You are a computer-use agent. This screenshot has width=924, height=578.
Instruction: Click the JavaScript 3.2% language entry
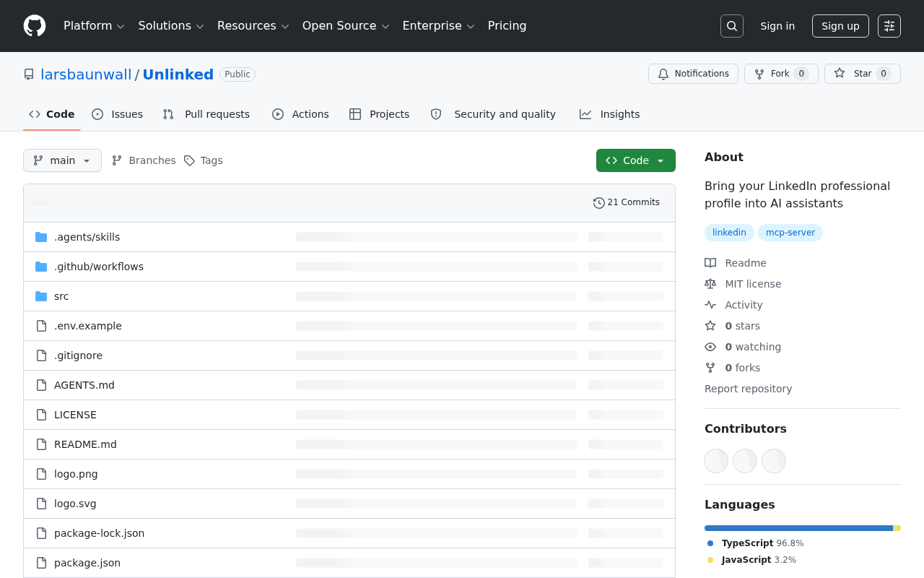pyautogui.click(x=751, y=560)
